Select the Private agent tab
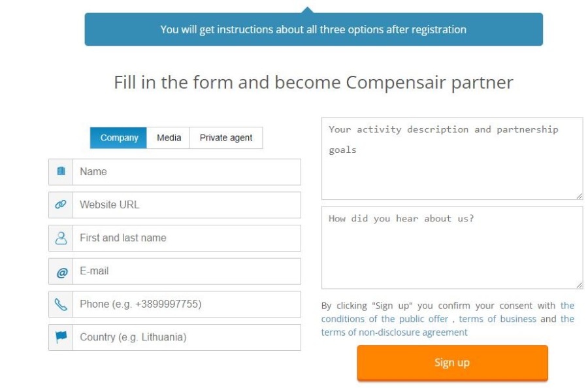Image resolution: width=588 pixels, height=392 pixels. (225, 138)
